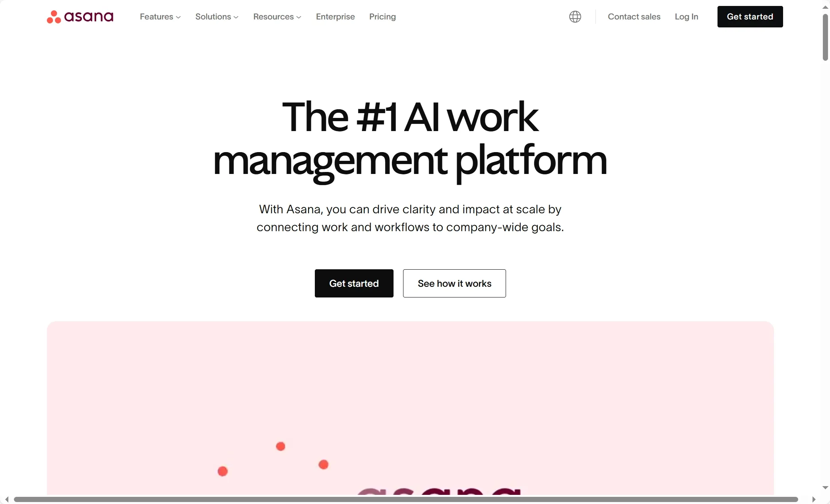The height and width of the screenshot is (504, 830).
Task: Click the Enterprise menu item
Action: coord(335,17)
